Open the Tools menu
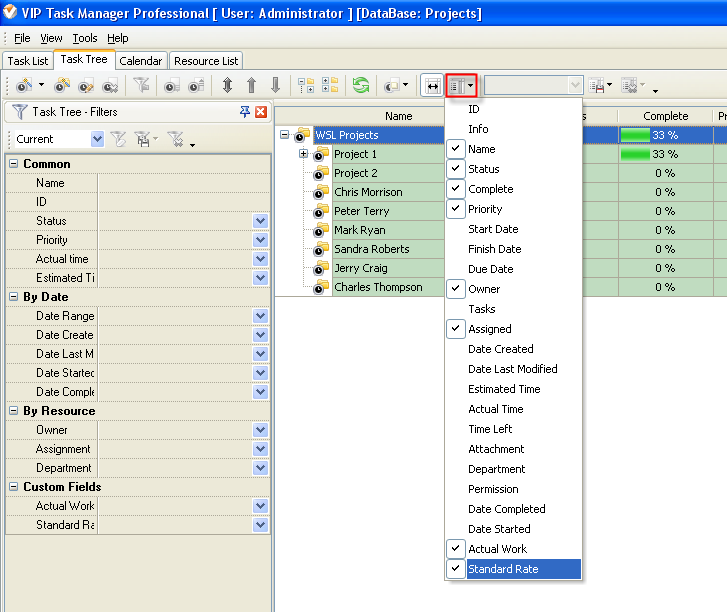Image resolution: width=727 pixels, height=612 pixels. tap(85, 38)
